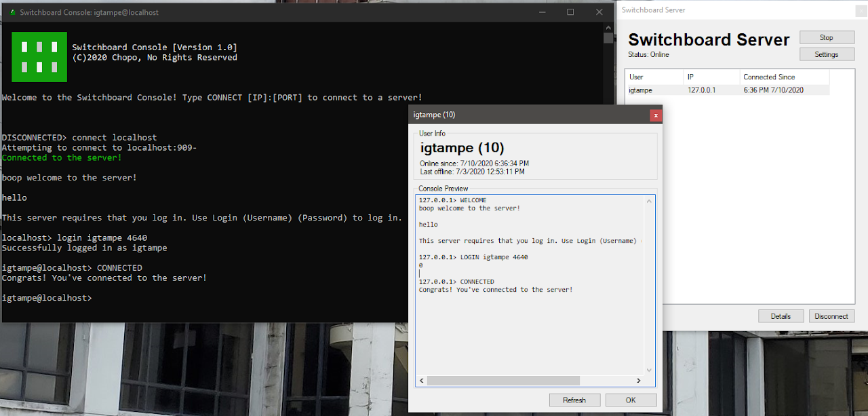868x416 pixels.
Task: Select the 127.0.0.1 IP cell
Action: point(702,90)
